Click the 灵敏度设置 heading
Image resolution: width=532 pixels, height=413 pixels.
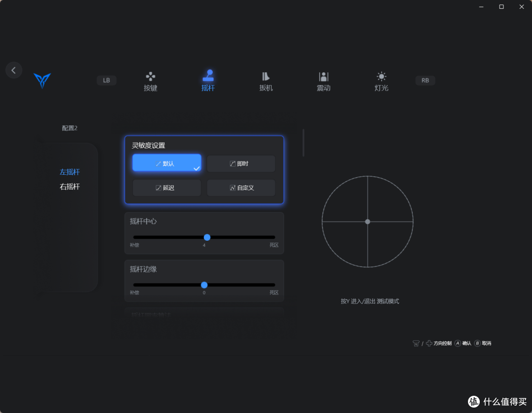(x=148, y=146)
